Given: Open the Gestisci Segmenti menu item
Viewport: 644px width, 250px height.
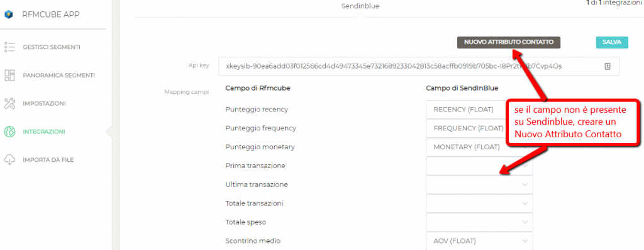Looking at the screenshot, I should [x=52, y=47].
